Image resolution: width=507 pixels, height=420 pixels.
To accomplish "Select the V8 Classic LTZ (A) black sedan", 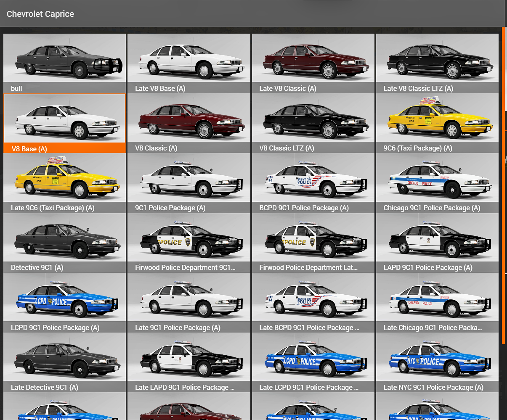I will click(313, 123).
